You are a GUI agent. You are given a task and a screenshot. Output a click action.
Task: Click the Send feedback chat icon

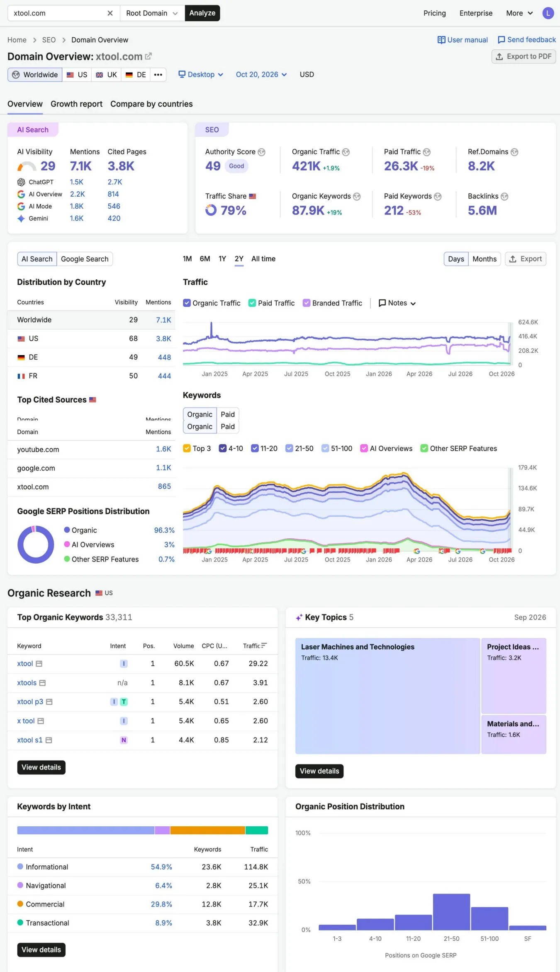click(501, 40)
